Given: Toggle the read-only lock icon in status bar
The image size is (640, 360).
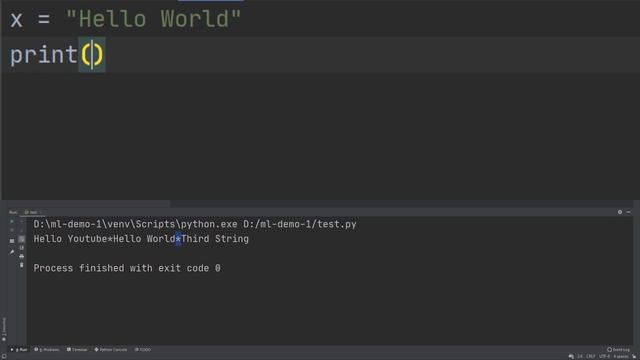Looking at the screenshot, I should click(x=634, y=357).
